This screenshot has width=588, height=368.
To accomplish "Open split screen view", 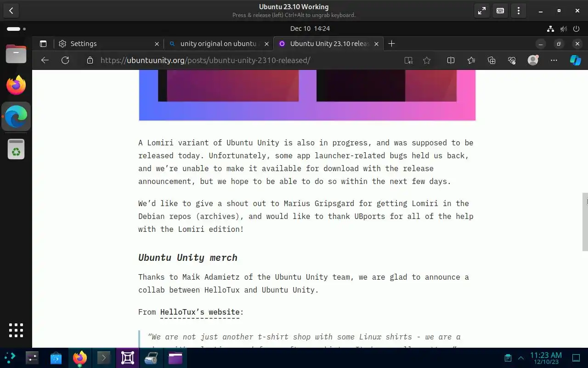I will coord(451,60).
